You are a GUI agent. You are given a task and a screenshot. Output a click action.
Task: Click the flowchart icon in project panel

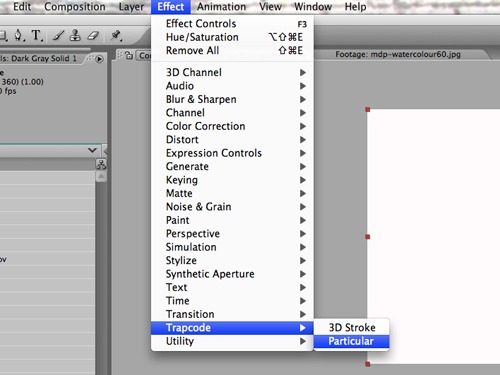click(x=101, y=164)
